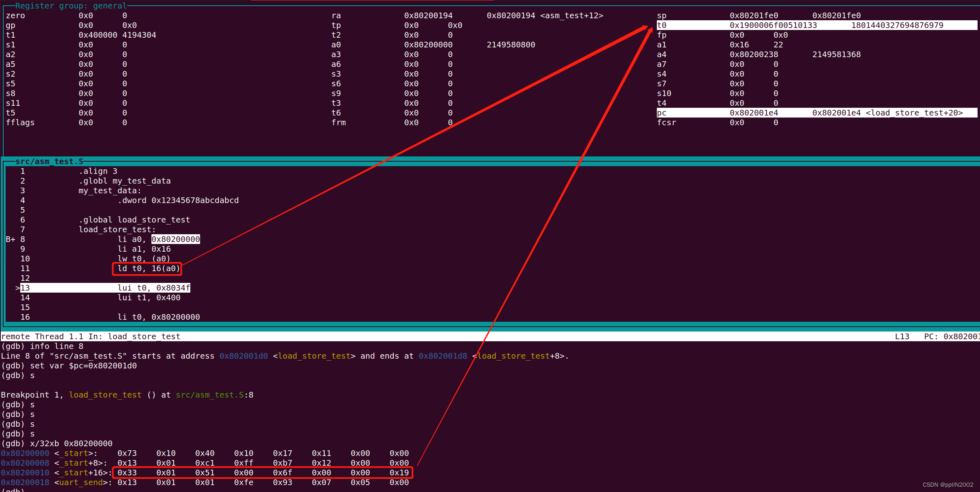Click the current line 'lui t0, 0x8034f'
The image size is (980, 492).
pos(153,288)
